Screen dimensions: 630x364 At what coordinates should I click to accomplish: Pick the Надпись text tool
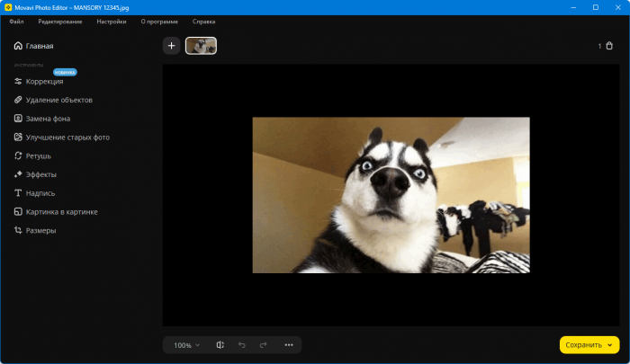coord(40,193)
